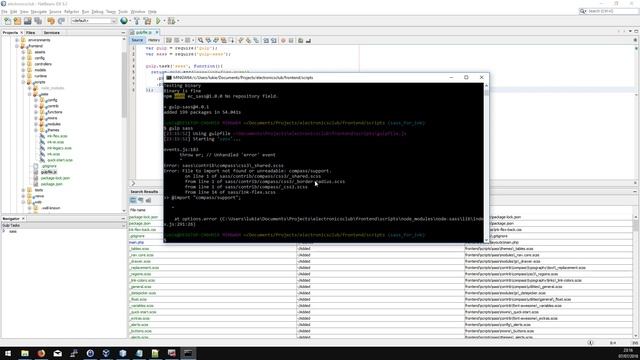Expand the assets folder node
The width and height of the screenshot is (640, 360).
(x=23, y=52)
